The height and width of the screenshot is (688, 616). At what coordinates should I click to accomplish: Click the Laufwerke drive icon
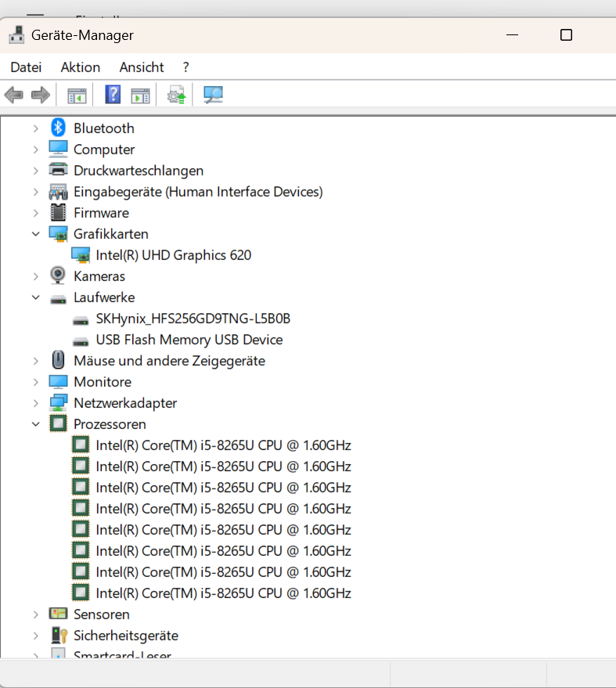[58, 299]
